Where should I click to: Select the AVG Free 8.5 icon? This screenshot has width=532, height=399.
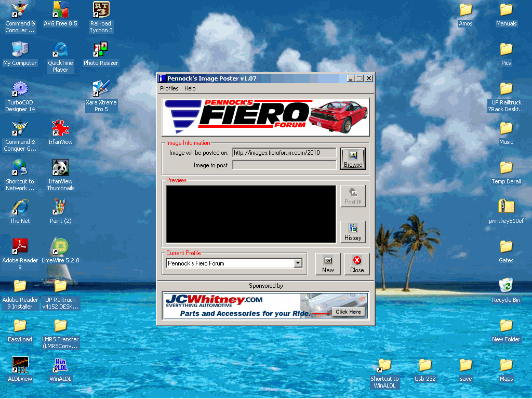[x=60, y=14]
